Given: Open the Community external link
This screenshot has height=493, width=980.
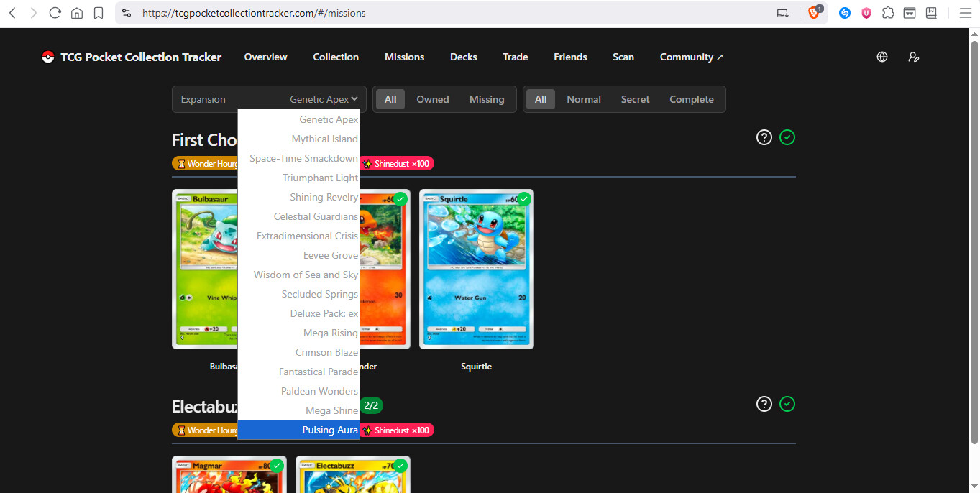Looking at the screenshot, I should tap(692, 57).
